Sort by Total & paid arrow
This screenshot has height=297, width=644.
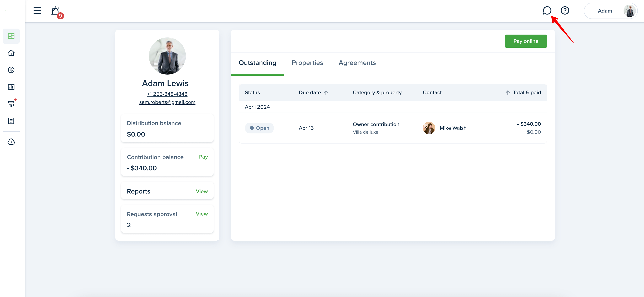coord(507,93)
